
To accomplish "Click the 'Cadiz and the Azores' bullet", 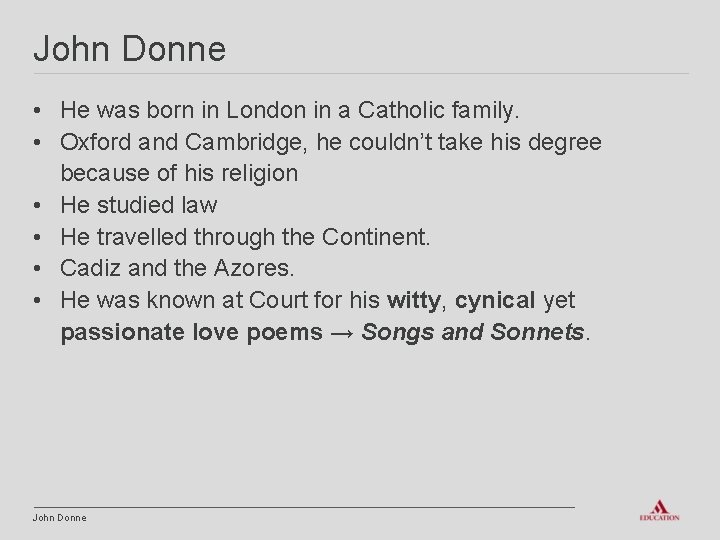I will [x=177, y=268].
